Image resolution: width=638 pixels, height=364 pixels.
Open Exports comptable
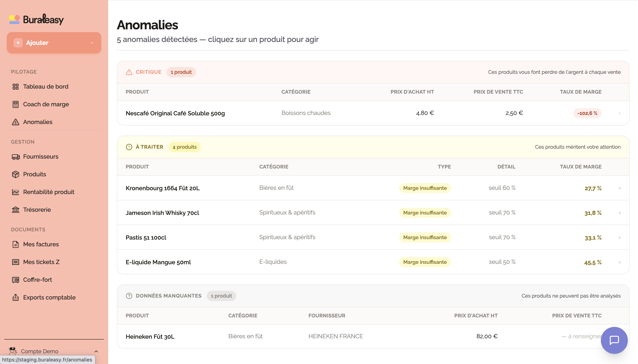(54, 297)
